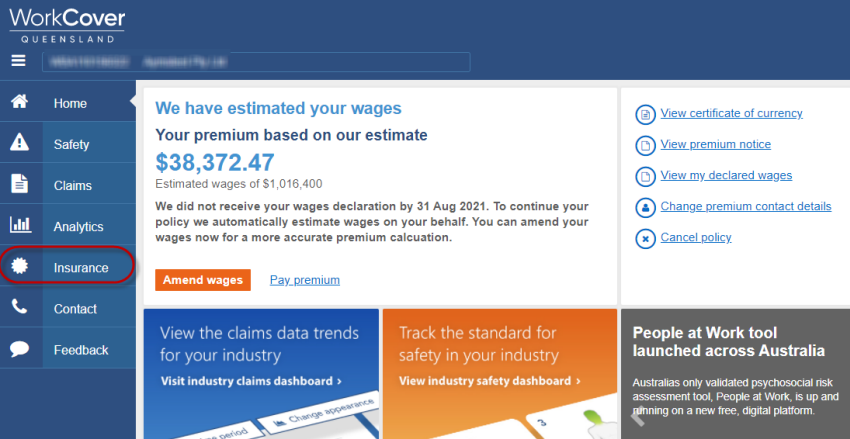This screenshot has width=850, height=439.
Task: Click the carousel previous arrow
Action: pos(638,415)
